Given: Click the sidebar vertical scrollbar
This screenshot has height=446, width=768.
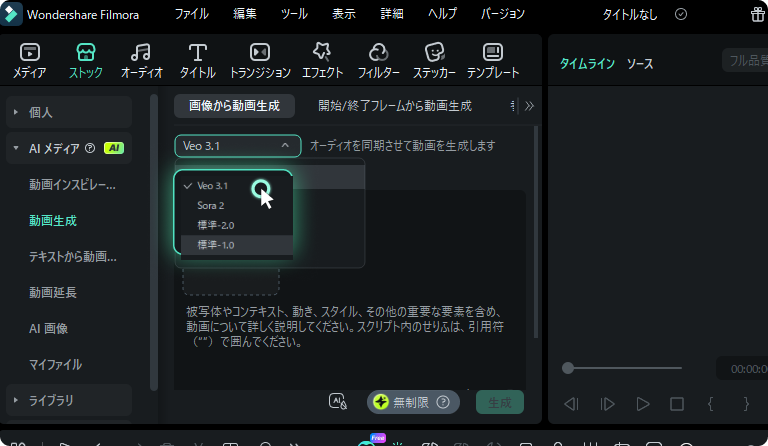Looking at the screenshot, I should (154, 242).
